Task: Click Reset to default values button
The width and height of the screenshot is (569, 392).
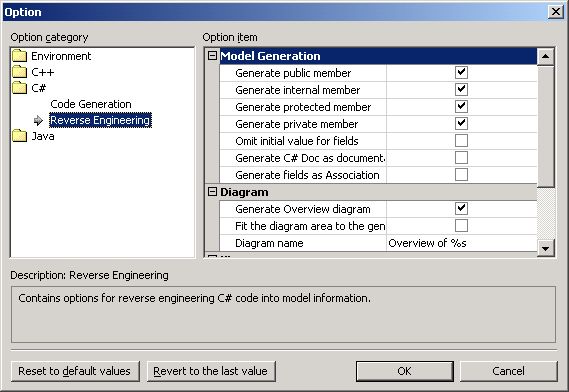Action: [75, 371]
